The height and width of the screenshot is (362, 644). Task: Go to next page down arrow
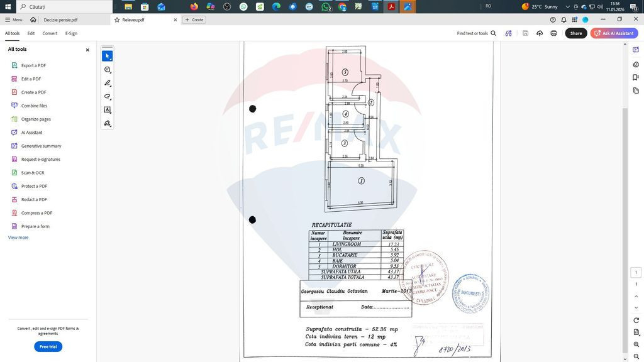(x=636, y=307)
